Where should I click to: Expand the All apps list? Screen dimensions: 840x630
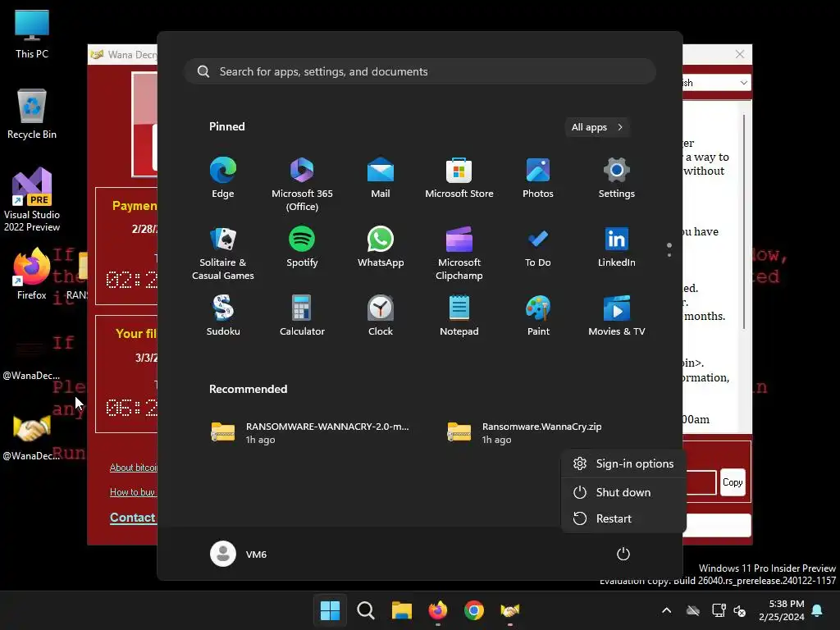(597, 127)
